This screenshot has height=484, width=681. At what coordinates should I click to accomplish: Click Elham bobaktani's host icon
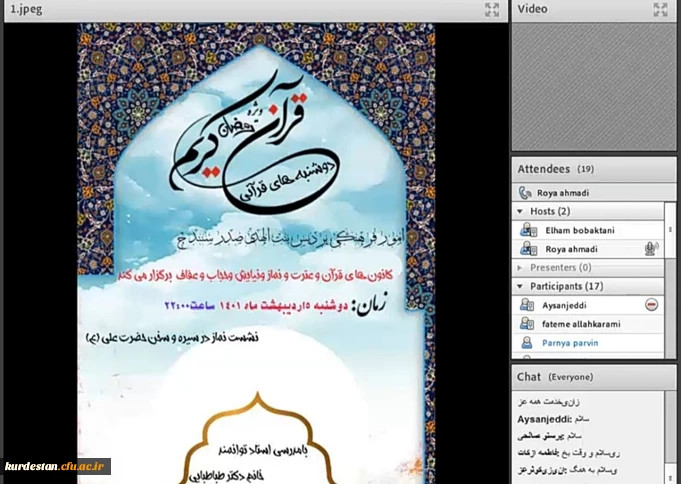coord(527,231)
